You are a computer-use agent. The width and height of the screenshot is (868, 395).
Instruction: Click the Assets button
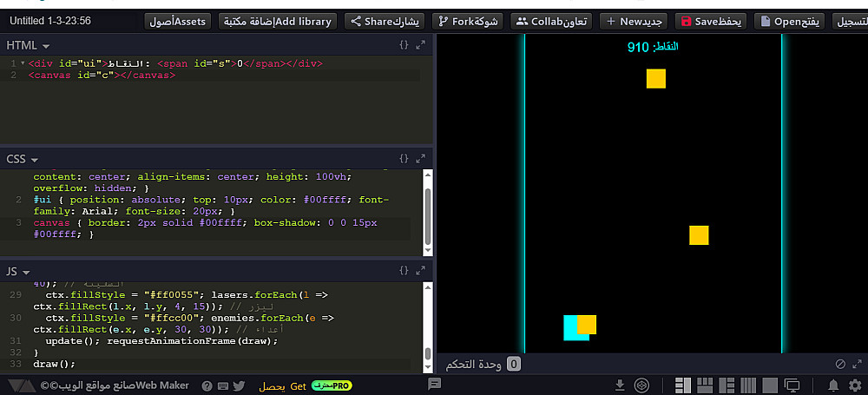178,22
